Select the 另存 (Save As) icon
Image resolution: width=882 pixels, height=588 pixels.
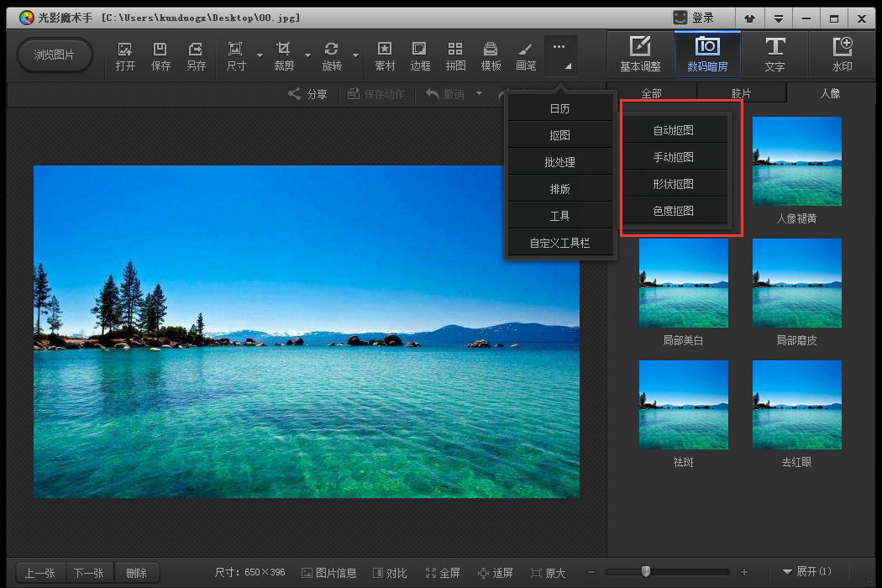pos(196,55)
